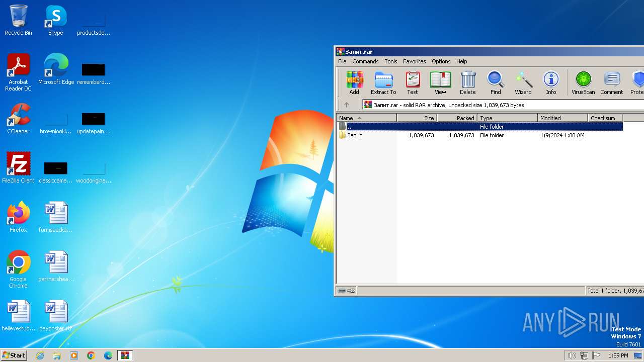Select the Google Chrome desktop shortcut

point(18,269)
